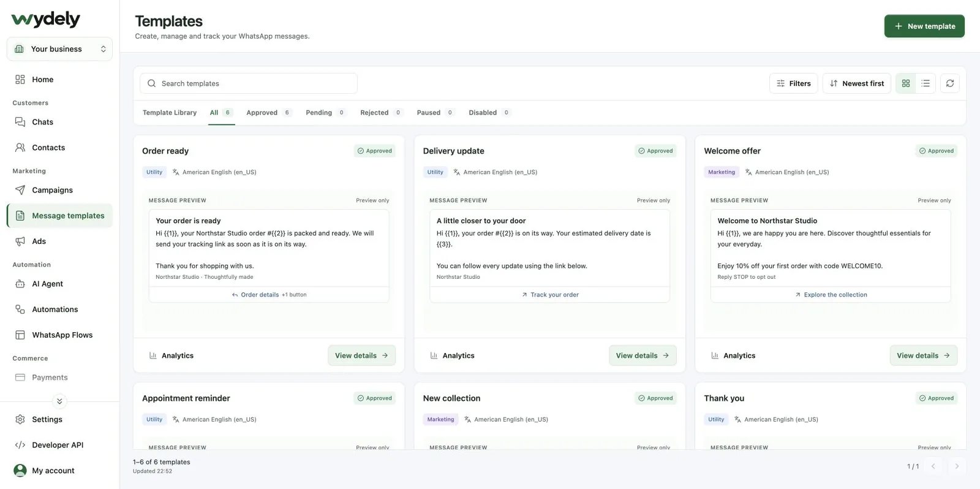The height and width of the screenshot is (489, 980).
Task: Open the Ads section
Action: pos(59,241)
